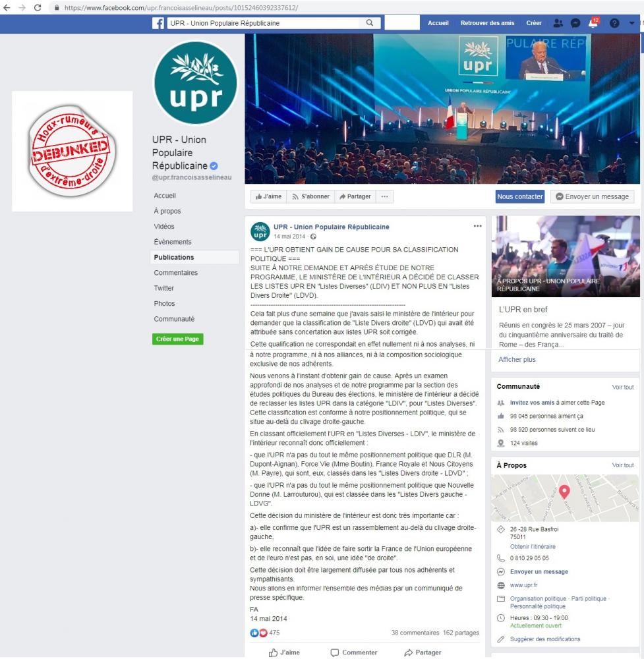Click the sidebar Envoyer un message link
This screenshot has height=659, width=644.
539,571
